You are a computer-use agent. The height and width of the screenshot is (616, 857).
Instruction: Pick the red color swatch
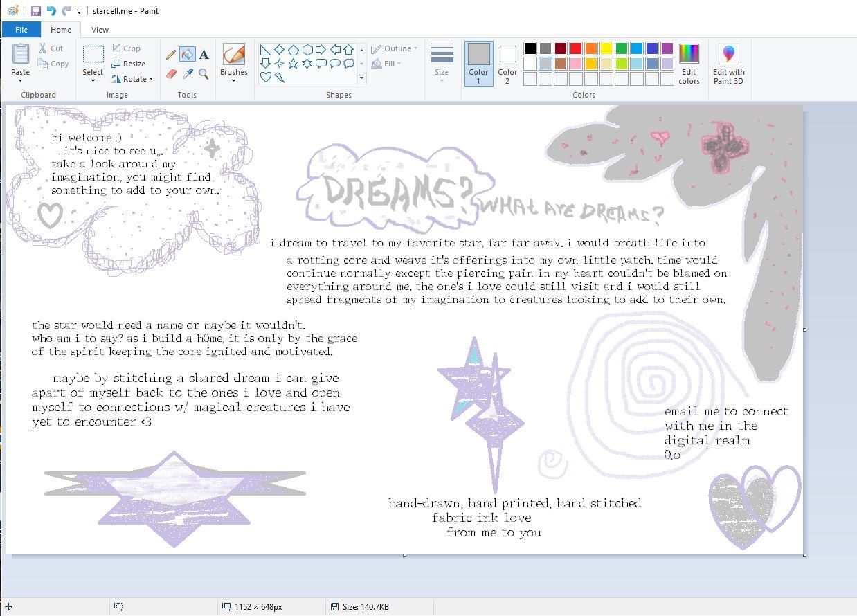pos(576,48)
